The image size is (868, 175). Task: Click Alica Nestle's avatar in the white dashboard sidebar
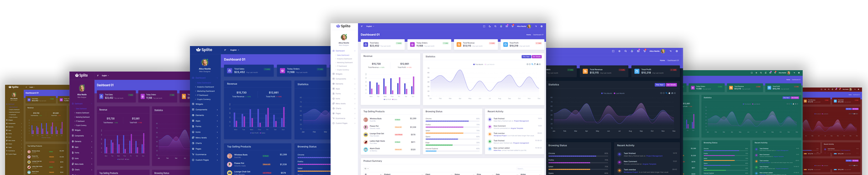[x=344, y=37]
